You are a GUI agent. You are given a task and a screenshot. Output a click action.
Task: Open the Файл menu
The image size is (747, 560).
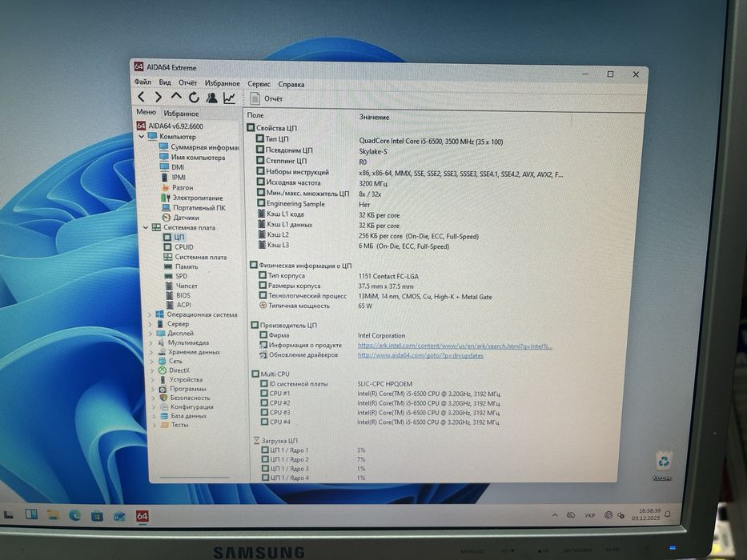(x=143, y=82)
